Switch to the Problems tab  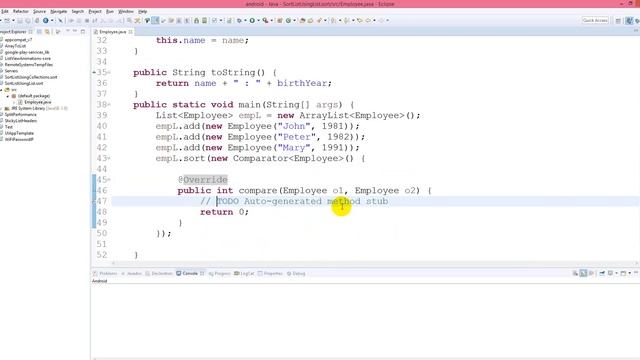pyautogui.click(x=105, y=273)
